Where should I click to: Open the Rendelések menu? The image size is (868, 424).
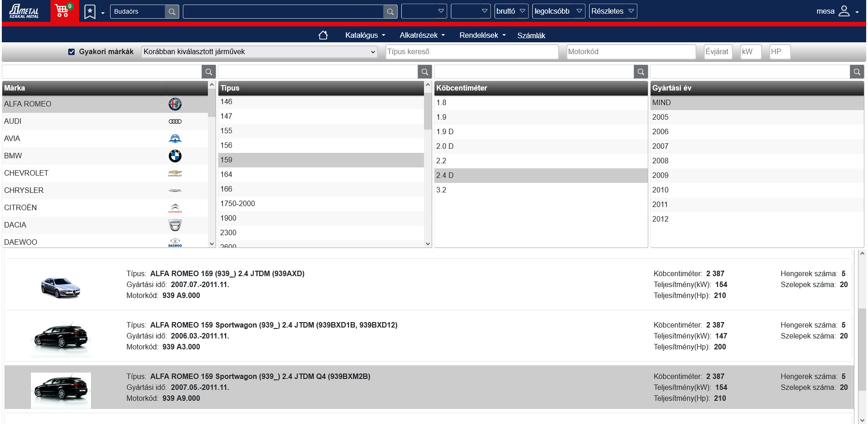(x=483, y=35)
